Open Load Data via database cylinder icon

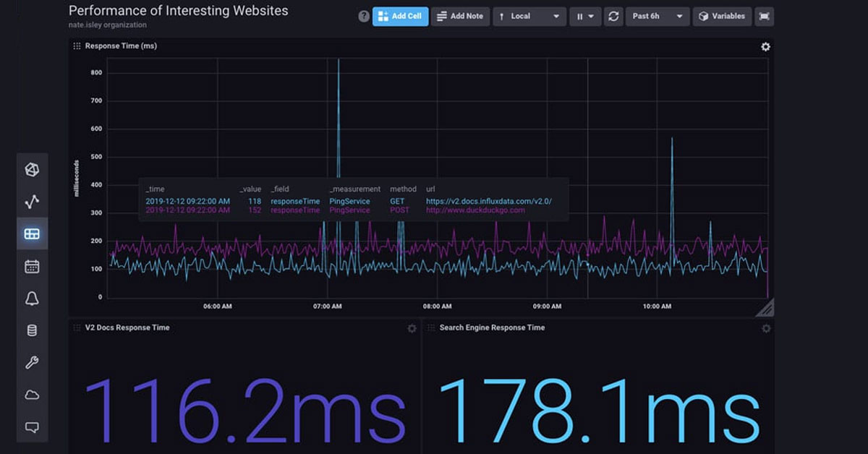(x=32, y=330)
